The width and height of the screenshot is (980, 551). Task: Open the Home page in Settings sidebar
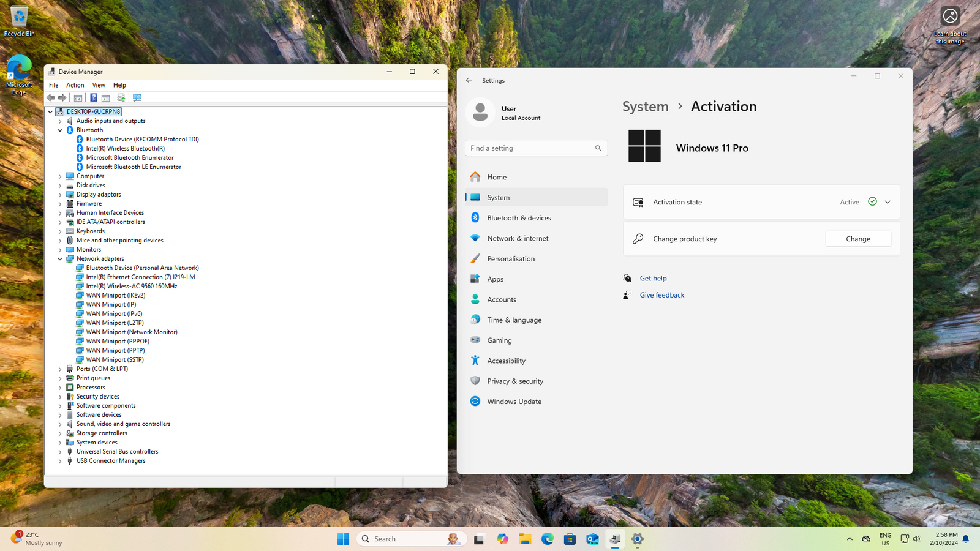tap(536, 177)
